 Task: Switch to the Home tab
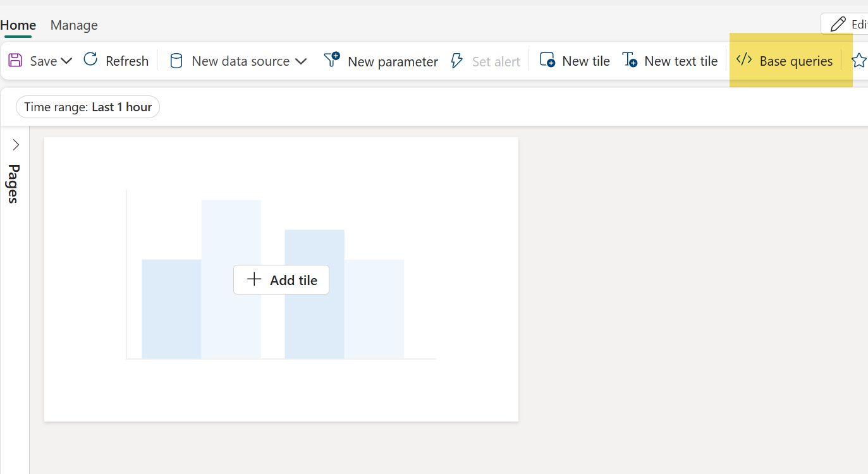point(18,25)
